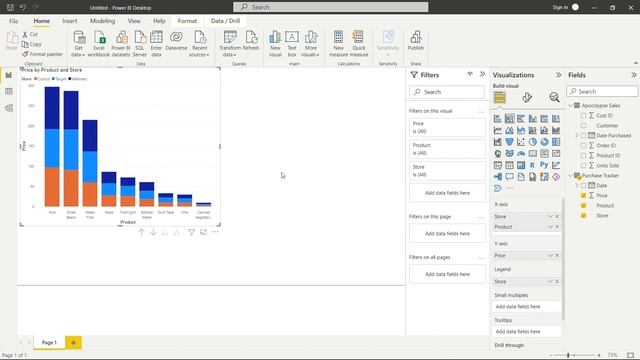Click the Refresh queries icon
The image size is (640, 360).
251,41
